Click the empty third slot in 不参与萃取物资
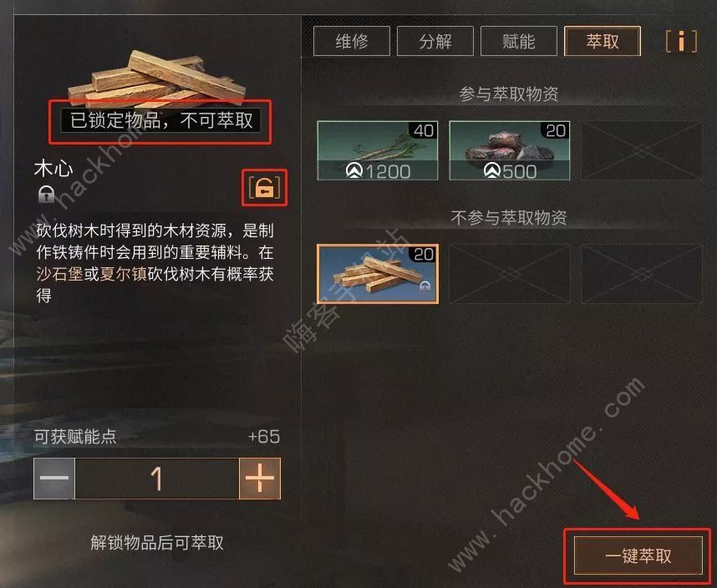The image size is (717, 588). pos(642,274)
